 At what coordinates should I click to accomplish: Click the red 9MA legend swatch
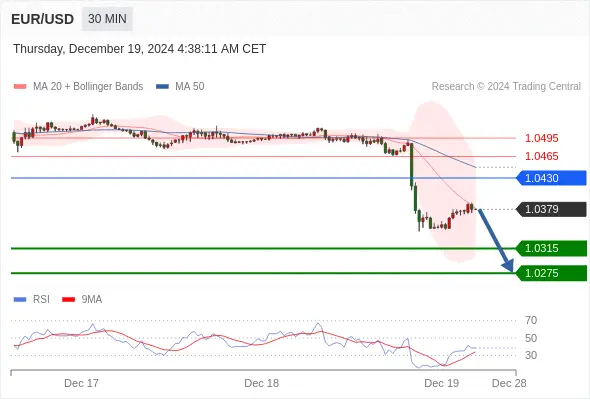pos(68,300)
